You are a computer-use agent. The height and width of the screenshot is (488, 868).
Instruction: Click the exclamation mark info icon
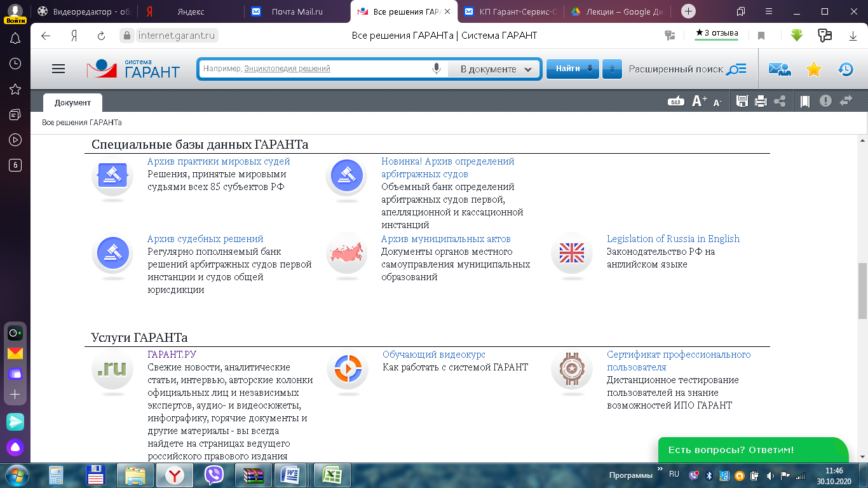click(x=825, y=100)
